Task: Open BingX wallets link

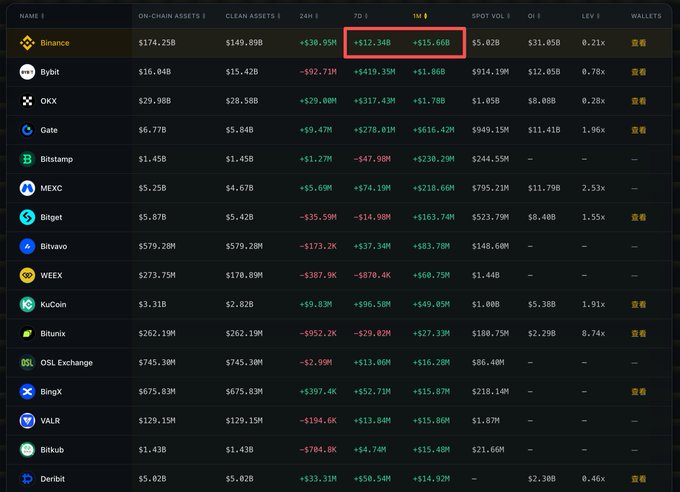Action: point(638,391)
